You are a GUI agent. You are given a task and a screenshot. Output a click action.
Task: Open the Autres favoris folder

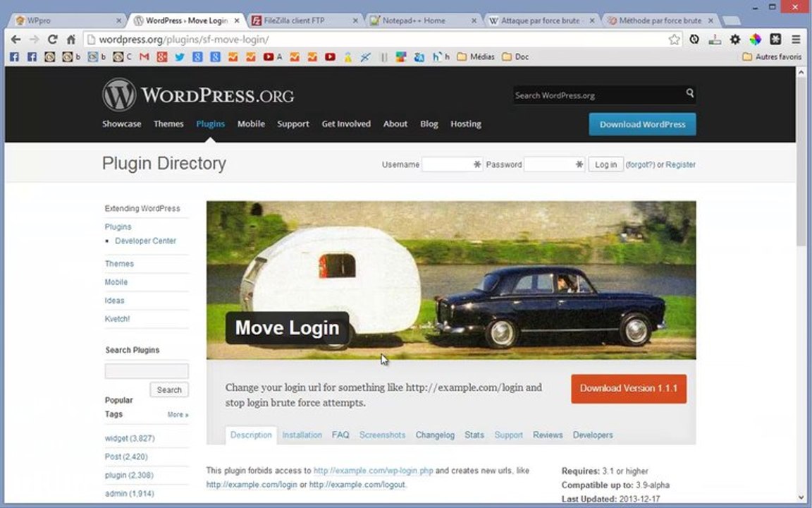(772, 57)
